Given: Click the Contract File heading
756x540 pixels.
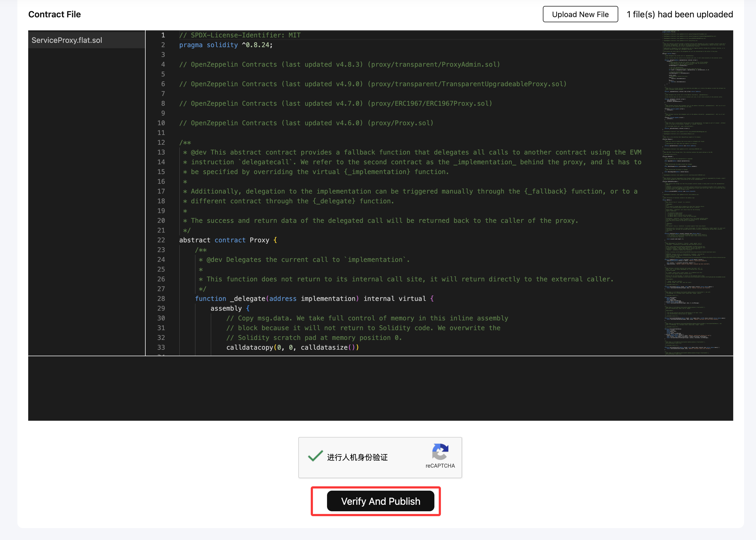Looking at the screenshot, I should (55, 14).
